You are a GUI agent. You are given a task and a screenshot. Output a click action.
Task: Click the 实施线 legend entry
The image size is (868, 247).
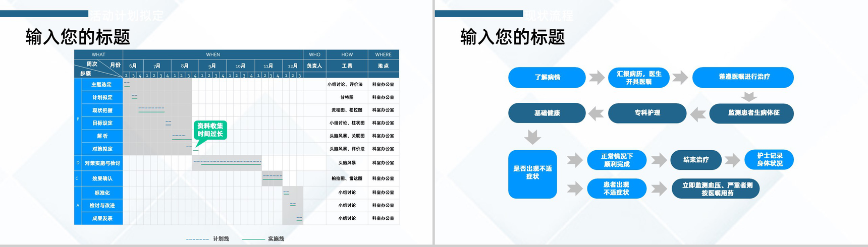(x=276, y=239)
